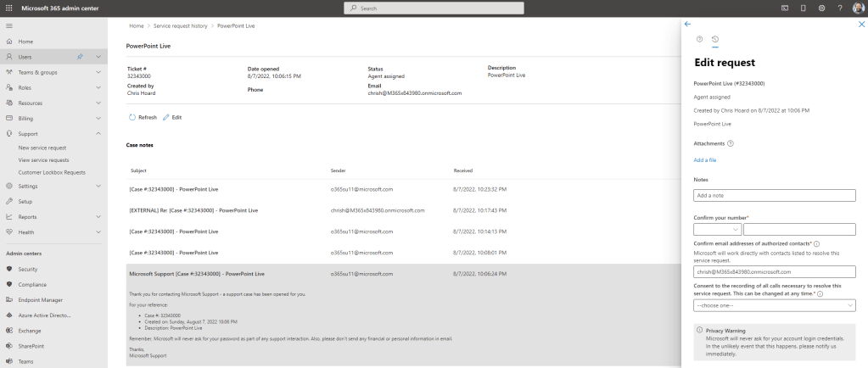Collapse the Support section
The height and width of the screenshot is (368, 868).
[98, 133]
